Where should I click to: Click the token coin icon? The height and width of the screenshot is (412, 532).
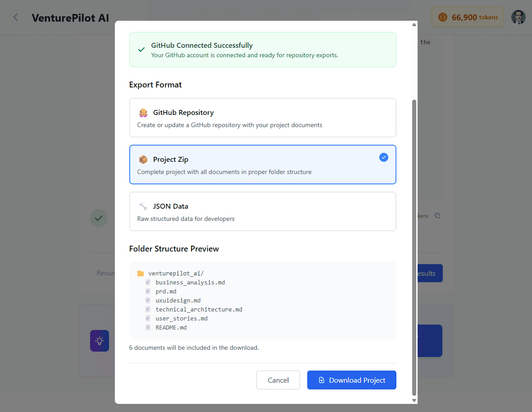click(x=443, y=17)
